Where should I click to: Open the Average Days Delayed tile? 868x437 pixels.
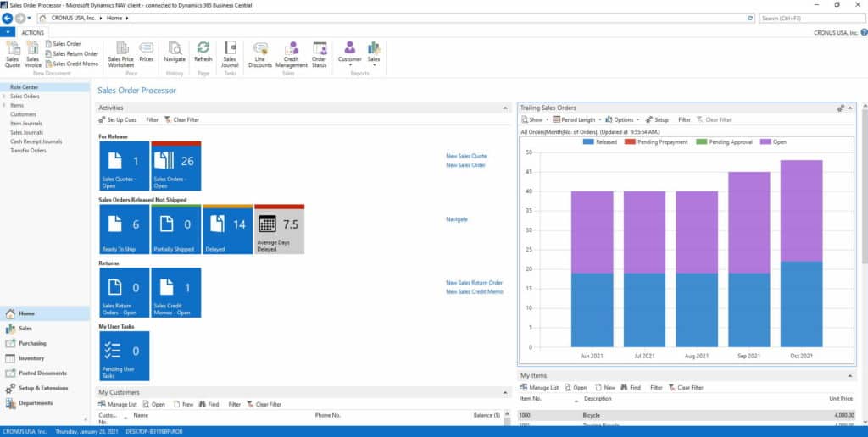tap(280, 229)
